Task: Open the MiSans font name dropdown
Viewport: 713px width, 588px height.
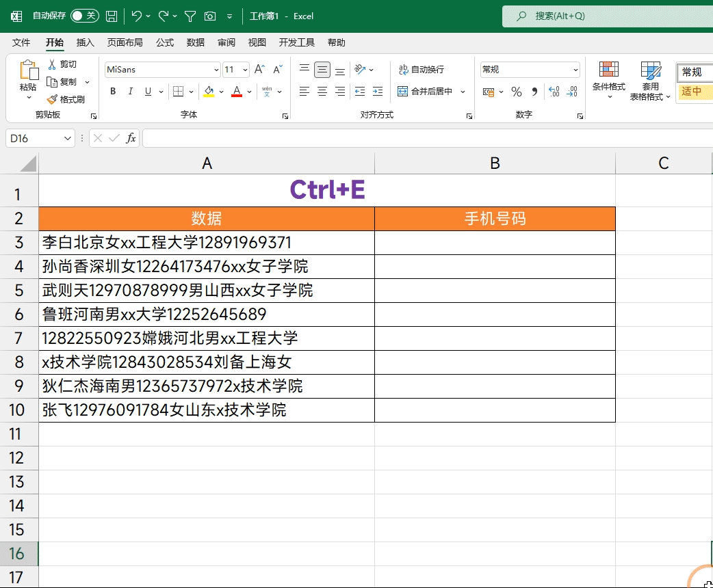Action: [216, 70]
